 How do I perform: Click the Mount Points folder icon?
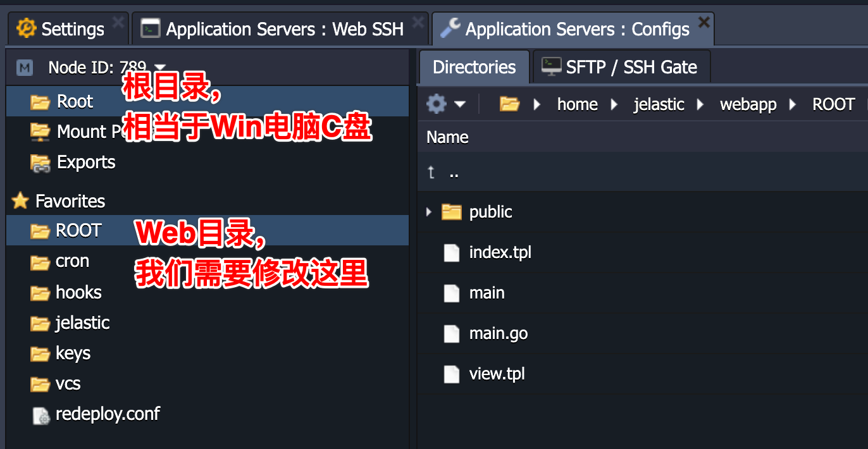coord(40,132)
